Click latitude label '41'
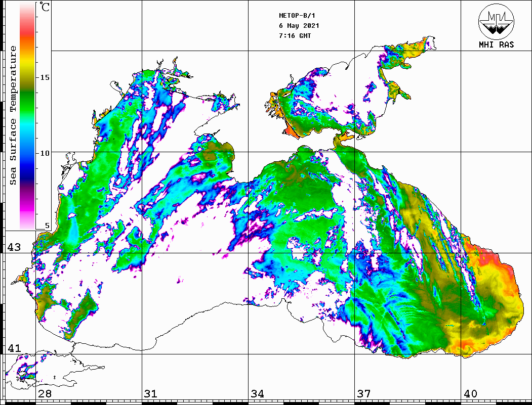 point(14,348)
